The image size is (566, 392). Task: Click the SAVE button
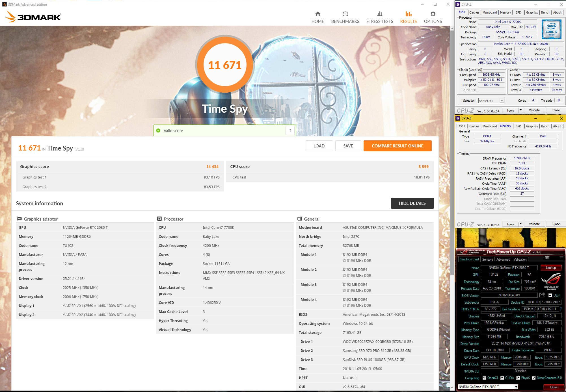pos(348,146)
